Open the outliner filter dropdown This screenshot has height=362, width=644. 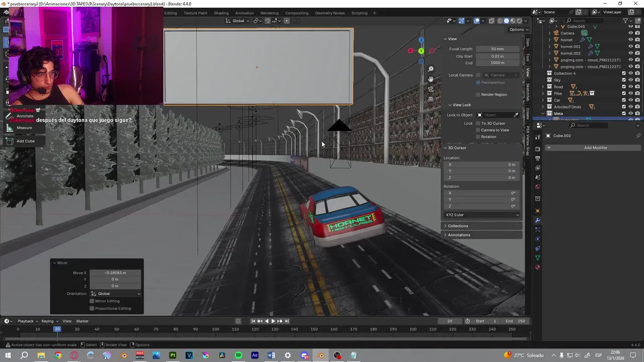pos(627,21)
